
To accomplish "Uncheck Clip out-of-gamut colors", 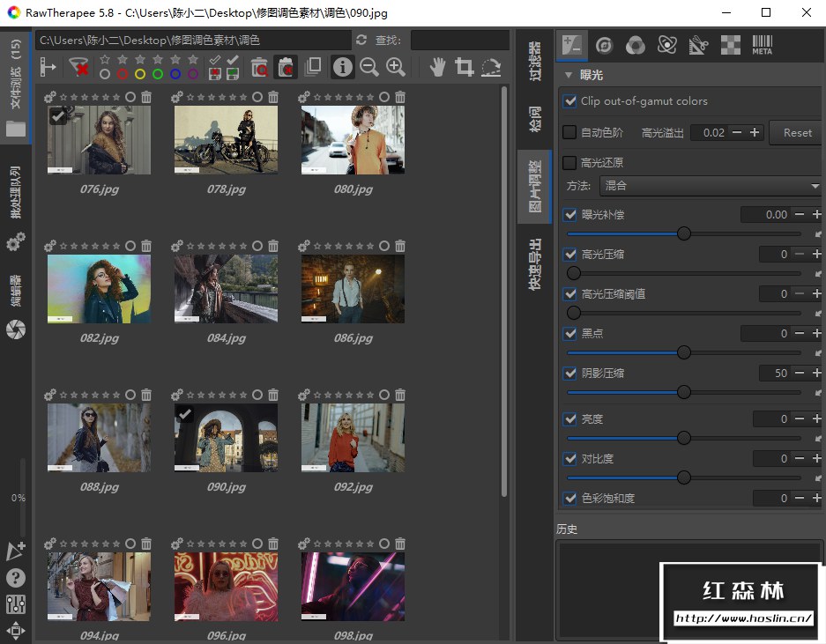I will (570, 101).
